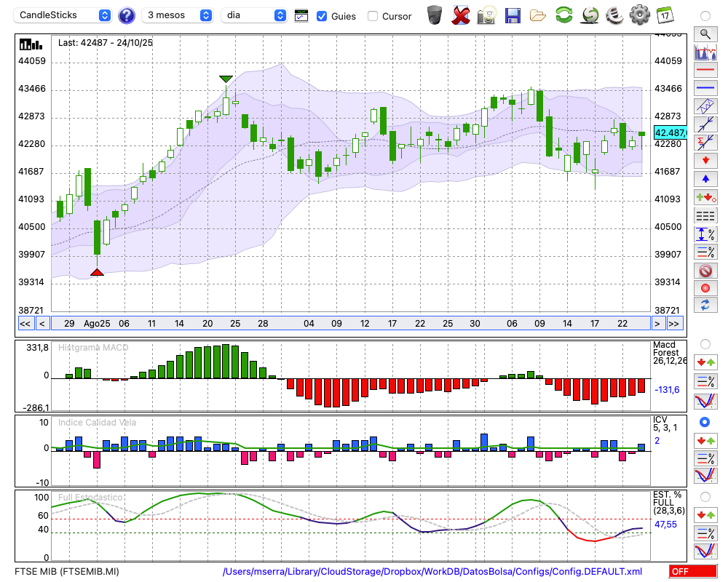Click the magnifying glass zoom tool
This screenshot has width=728, height=582.
click(705, 33)
